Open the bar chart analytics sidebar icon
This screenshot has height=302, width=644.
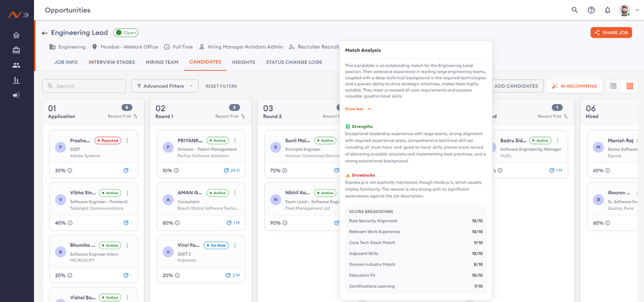click(x=16, y=80)
